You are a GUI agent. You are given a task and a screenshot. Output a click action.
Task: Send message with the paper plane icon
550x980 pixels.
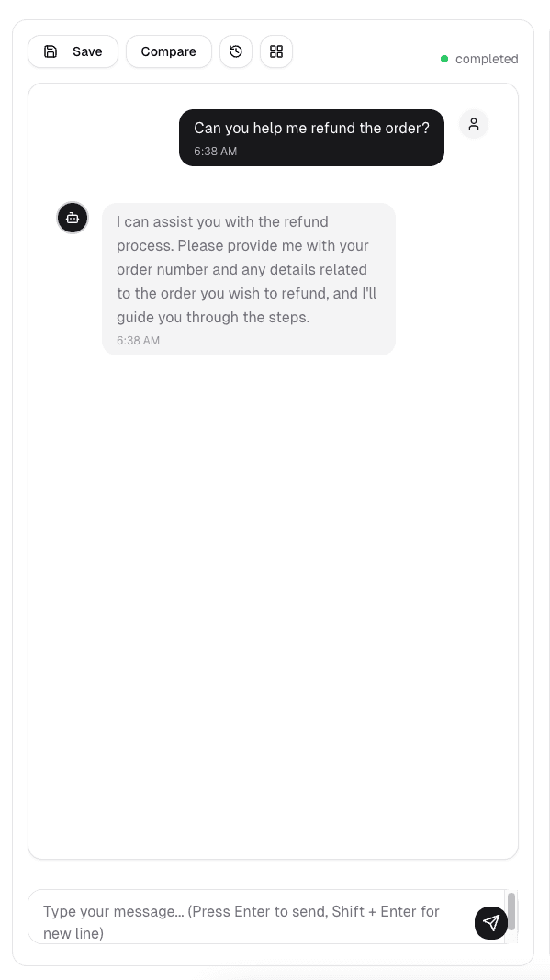coord(491,922)
